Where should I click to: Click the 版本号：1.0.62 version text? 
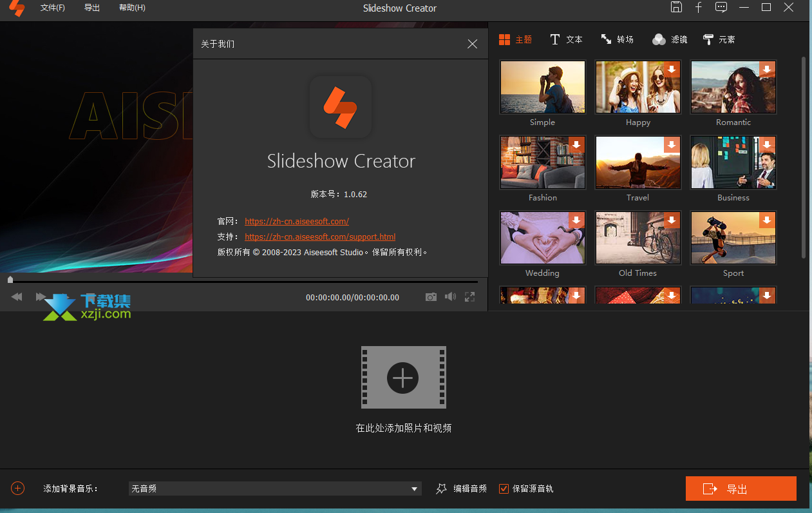339,194
